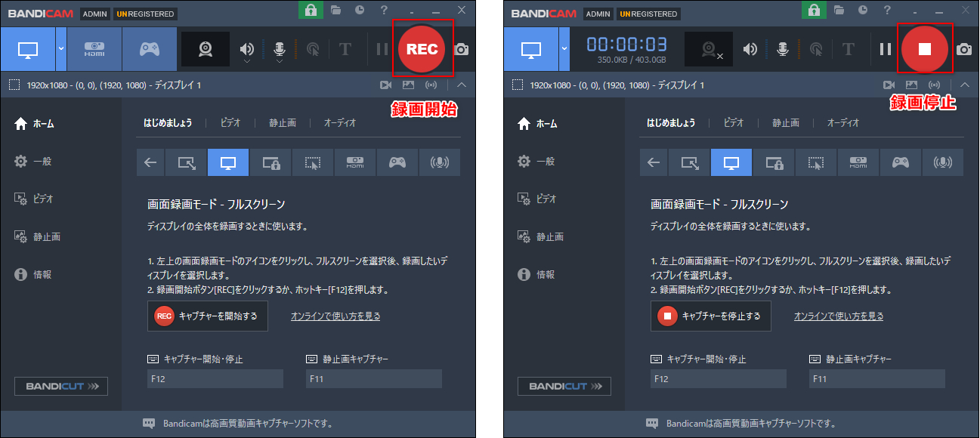Screen dimensions: 980x438
Task: Switch to the オーディオ tab in the idle window
Action: tap(339, 122)
